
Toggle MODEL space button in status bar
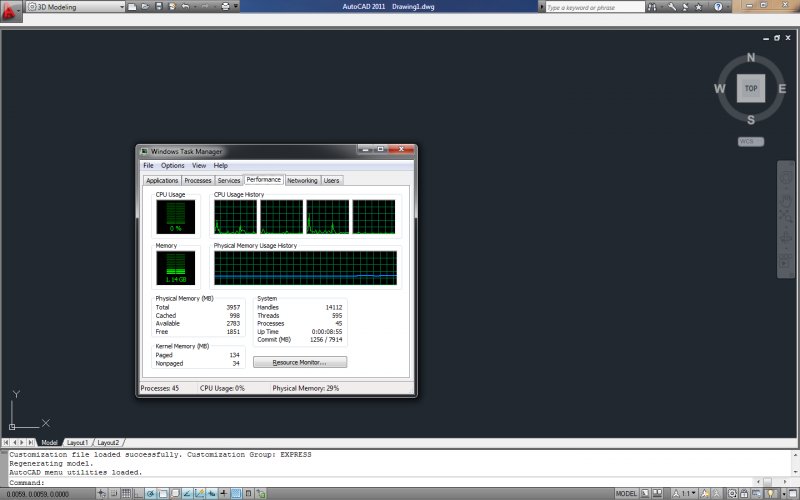pyautogui.click(x=627, y=493)
